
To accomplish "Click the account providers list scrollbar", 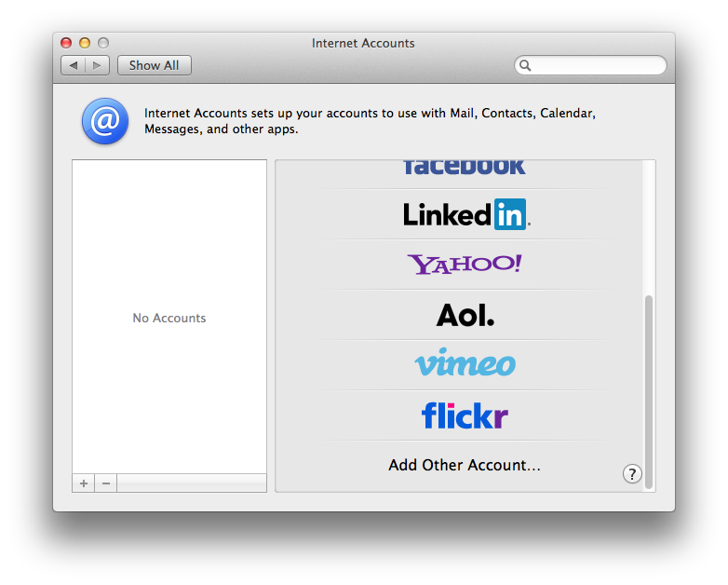I will pos(649,391).
